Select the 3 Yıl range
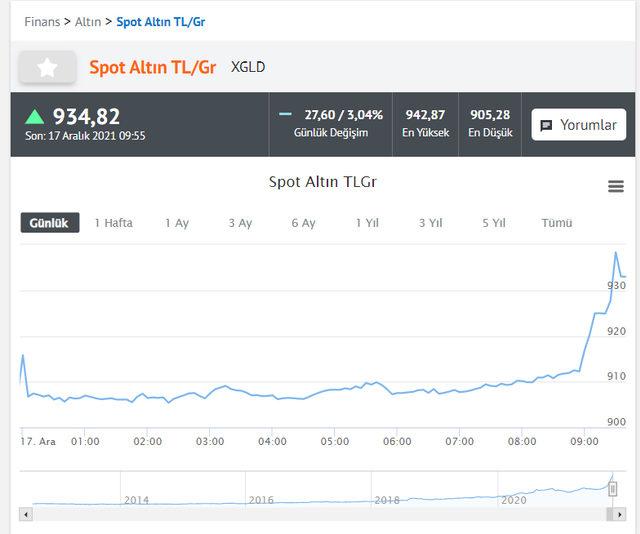Screen dimensions: 640x534 click(431, 223)
